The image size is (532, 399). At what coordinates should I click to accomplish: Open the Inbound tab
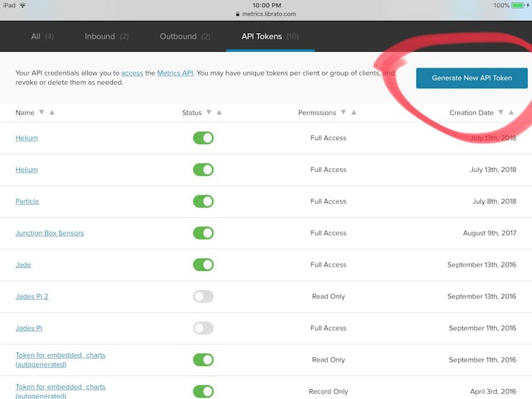coord(106,36)
